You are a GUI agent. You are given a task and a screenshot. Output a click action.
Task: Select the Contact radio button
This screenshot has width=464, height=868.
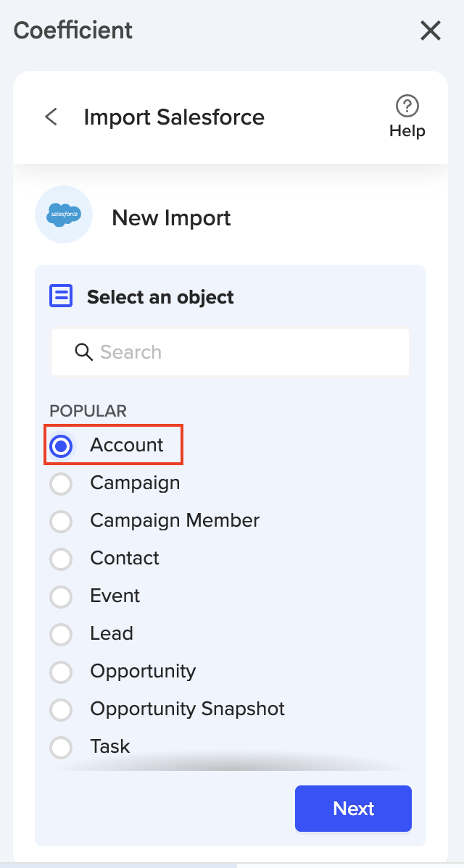coord(61,559)
